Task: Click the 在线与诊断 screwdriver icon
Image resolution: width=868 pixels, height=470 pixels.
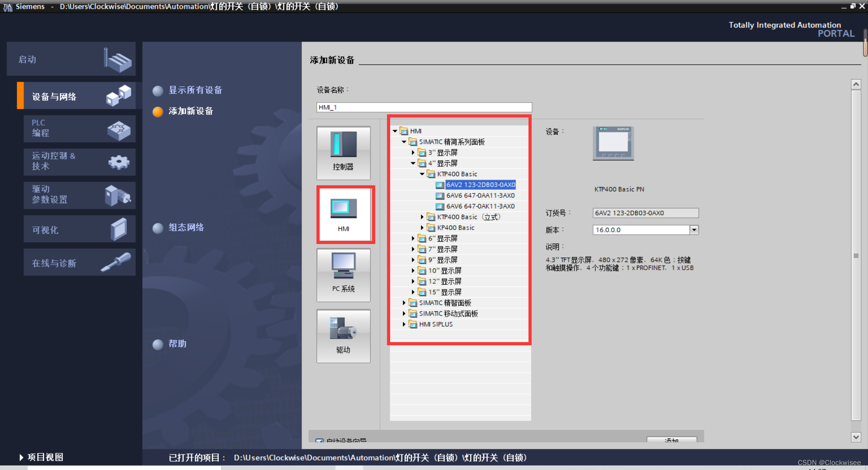Action: [x=116, y=262]
